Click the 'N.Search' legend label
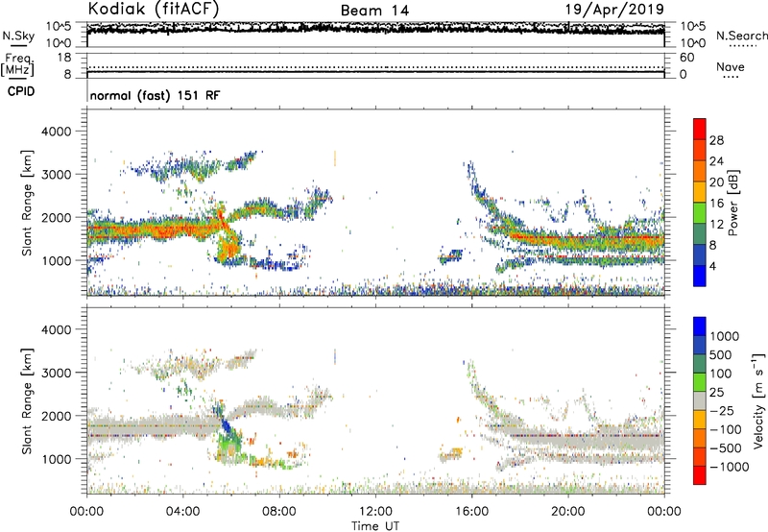 (x=741, y=36)
